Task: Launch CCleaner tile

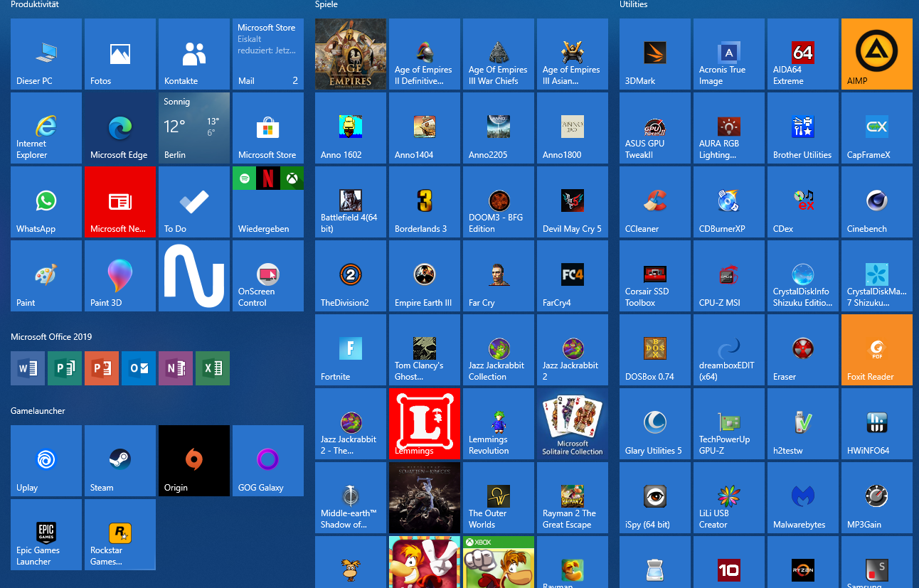Action: [655, 202]
